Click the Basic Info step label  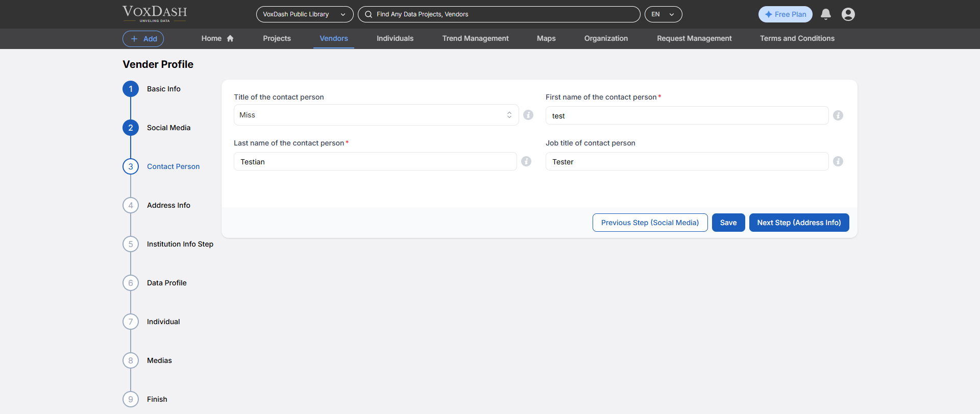point(164,89)
